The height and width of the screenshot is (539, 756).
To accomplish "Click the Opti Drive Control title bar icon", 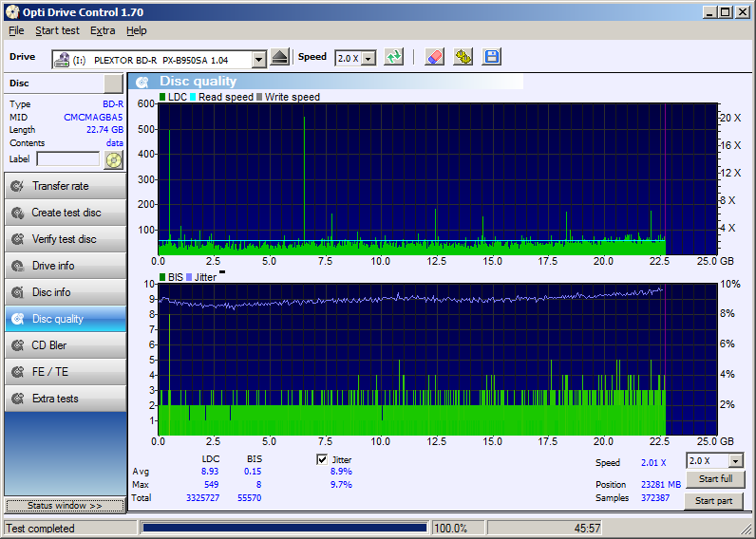I will pyautogui.click(x=12, y=12).
